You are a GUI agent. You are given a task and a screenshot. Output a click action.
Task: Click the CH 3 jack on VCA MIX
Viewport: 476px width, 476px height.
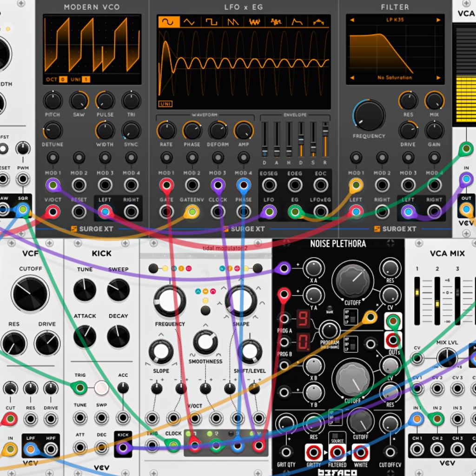tap(457, 449)
